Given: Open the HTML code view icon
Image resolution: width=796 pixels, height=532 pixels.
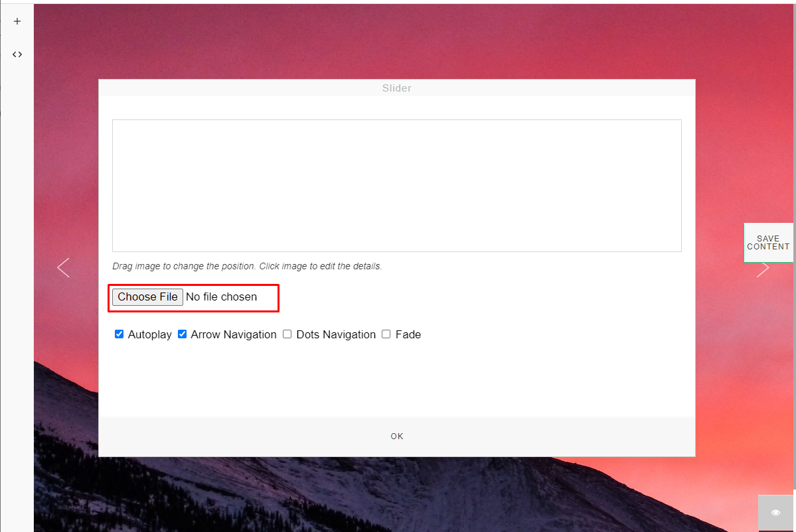Looking at the screenshot, I should pos(17,54).
